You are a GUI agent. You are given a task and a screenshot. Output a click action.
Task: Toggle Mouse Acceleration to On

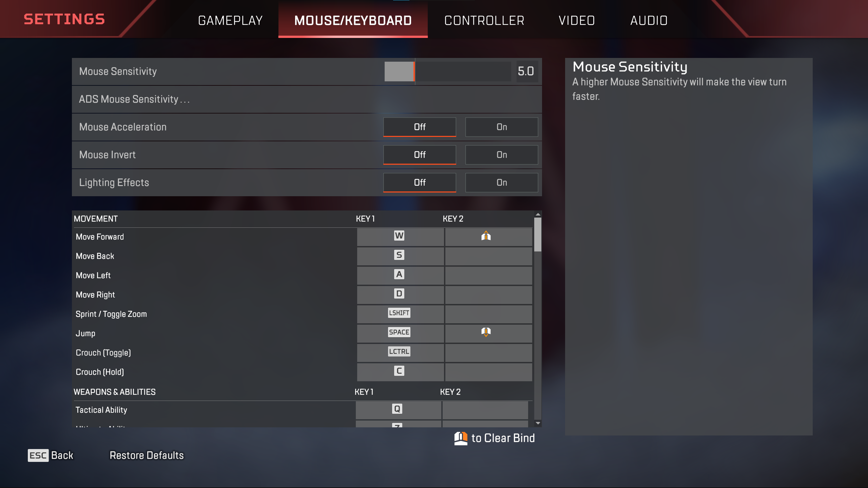501,127
